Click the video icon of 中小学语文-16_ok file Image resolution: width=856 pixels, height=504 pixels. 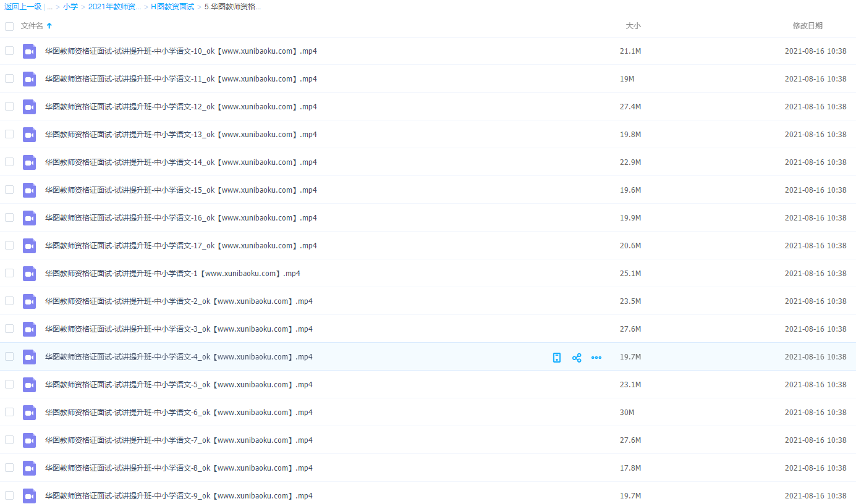tap(29, 218)
